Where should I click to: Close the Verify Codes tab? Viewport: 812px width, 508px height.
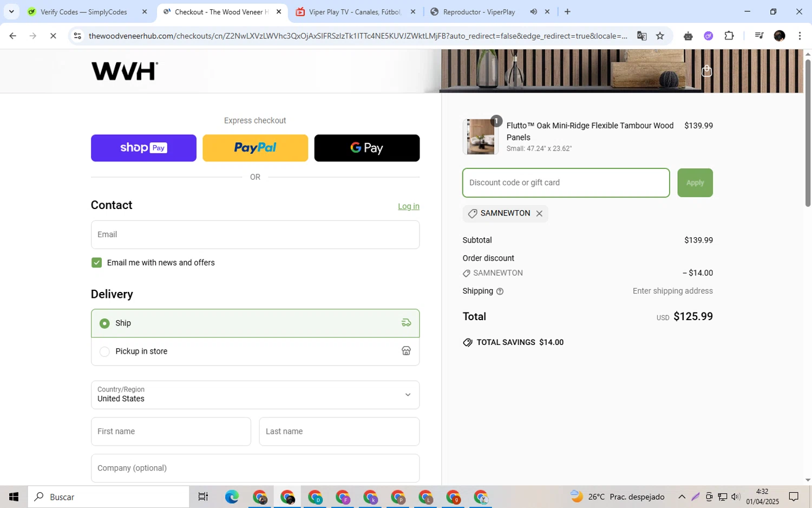pyautogui.click(x=145, y=11)
